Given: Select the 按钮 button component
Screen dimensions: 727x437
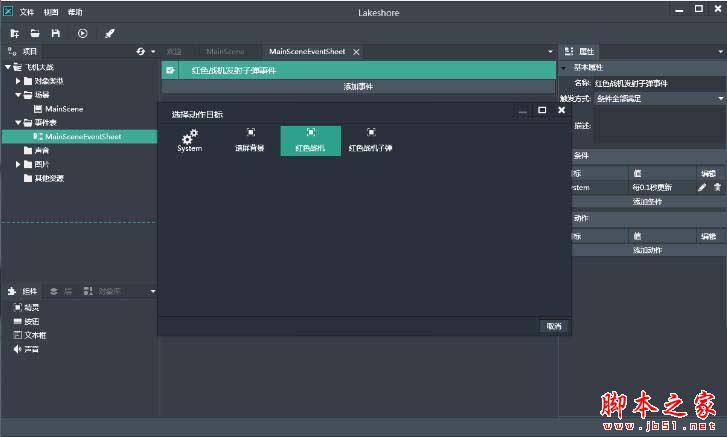Looking at the screenshot, I should pyautogui.click(x=26, y=321).
